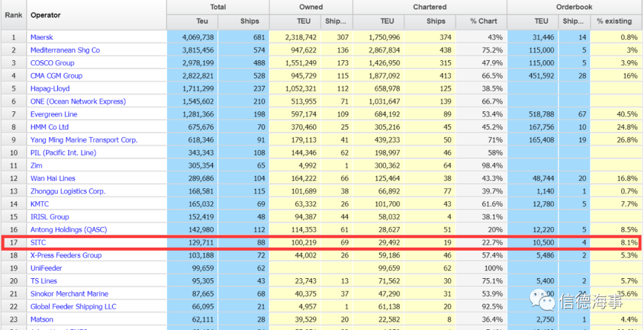Open the Wan Hai Lines link
644x330 pixels.
[52, 179]
